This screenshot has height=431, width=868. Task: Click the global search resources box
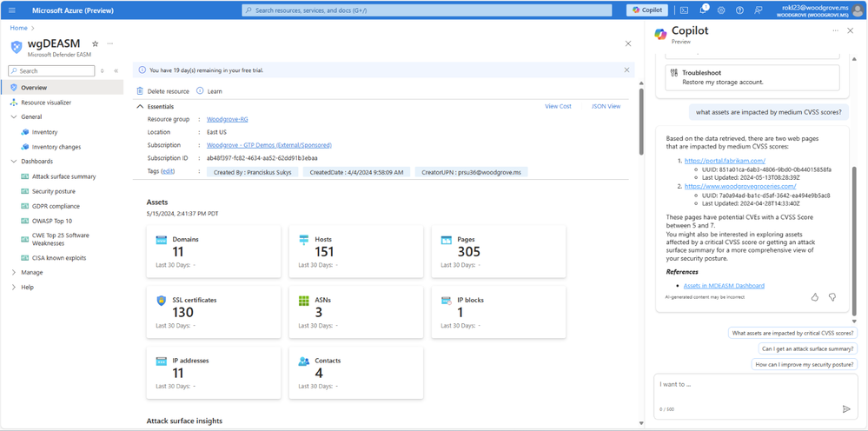click(427, 10)
